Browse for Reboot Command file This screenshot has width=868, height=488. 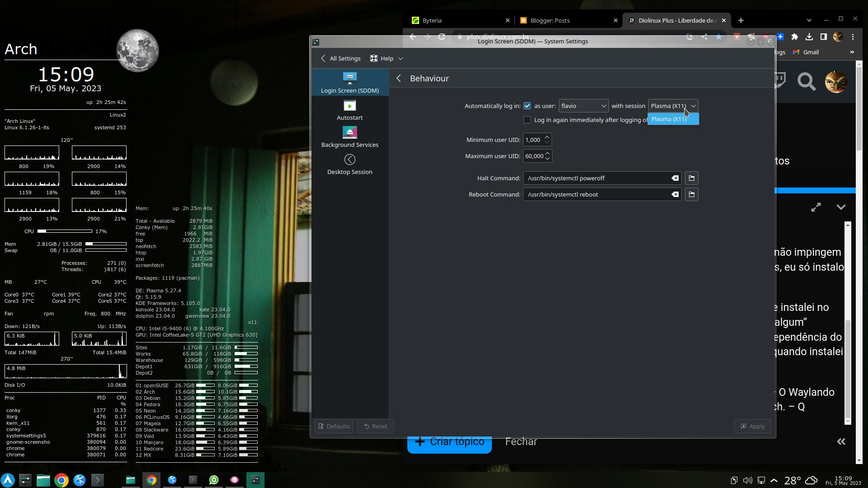[691, 195]
